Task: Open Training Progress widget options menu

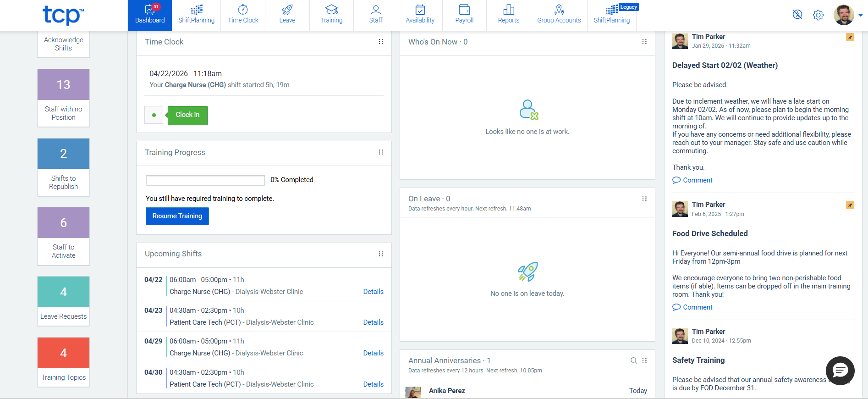Action: pos(381,152)
